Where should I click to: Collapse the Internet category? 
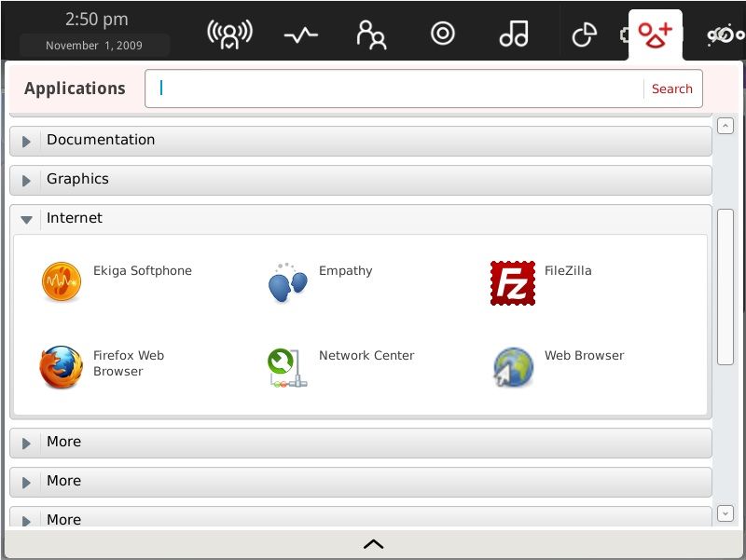27,219
